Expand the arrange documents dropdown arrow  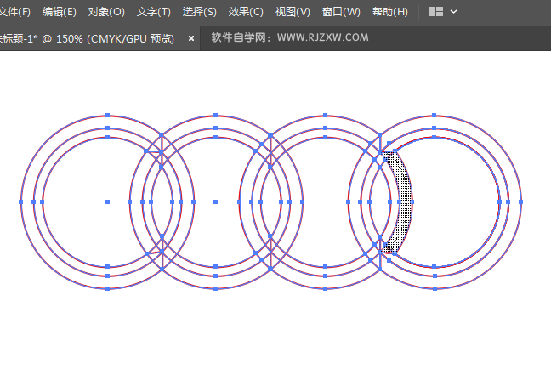454,12
